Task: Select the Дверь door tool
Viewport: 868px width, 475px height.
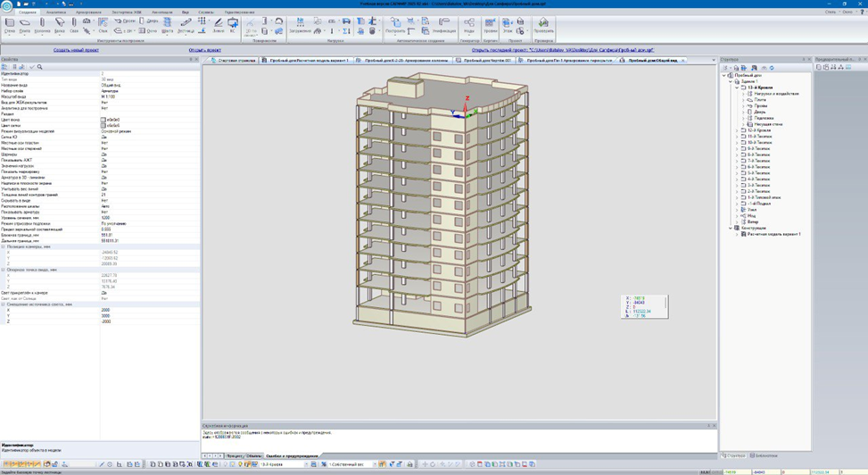Action: coord(148,21)
